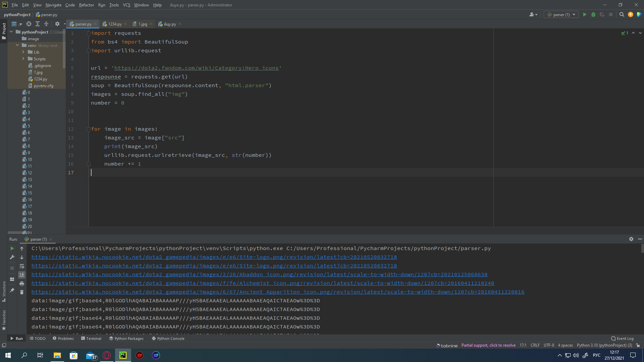
Task: Open Opera browser from taskbar
Action: pyautogui.click(x=107, y=355)
